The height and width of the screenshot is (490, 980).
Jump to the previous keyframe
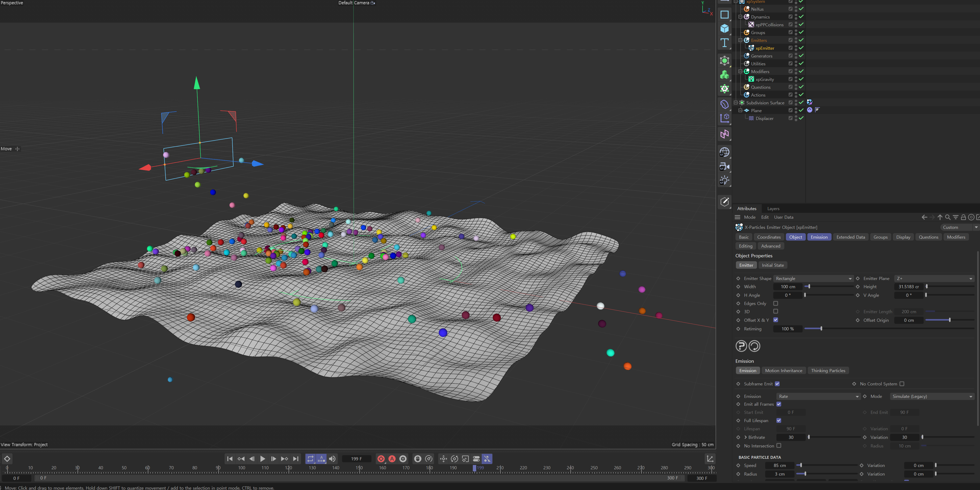click(x=241, y=459)
